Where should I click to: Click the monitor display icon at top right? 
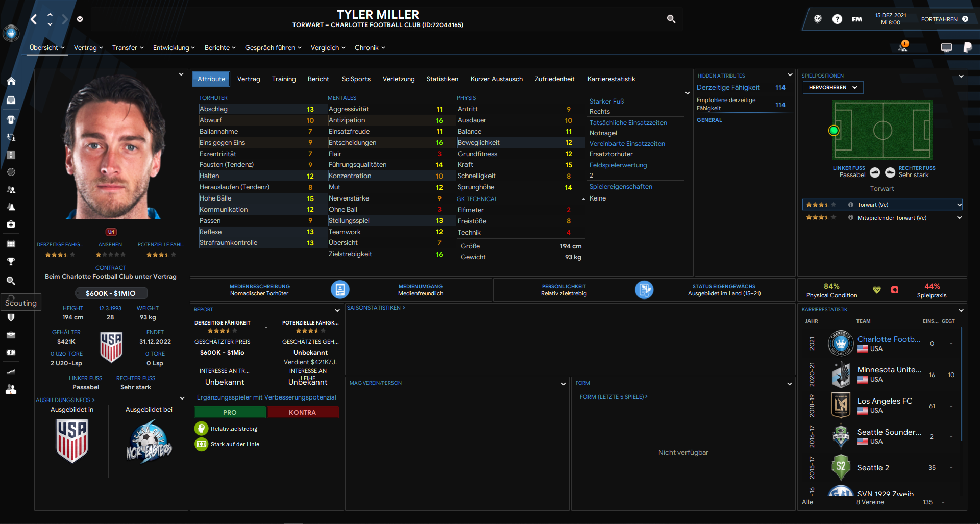946,47
